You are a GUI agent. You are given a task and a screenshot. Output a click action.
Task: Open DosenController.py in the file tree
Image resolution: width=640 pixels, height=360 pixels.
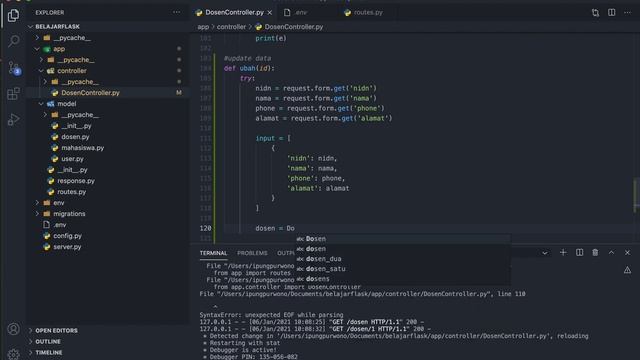tap(90, 93)
